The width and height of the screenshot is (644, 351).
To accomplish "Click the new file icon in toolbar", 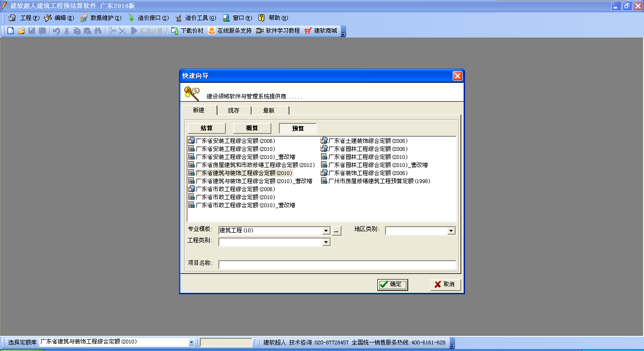I will pos(10,31).
